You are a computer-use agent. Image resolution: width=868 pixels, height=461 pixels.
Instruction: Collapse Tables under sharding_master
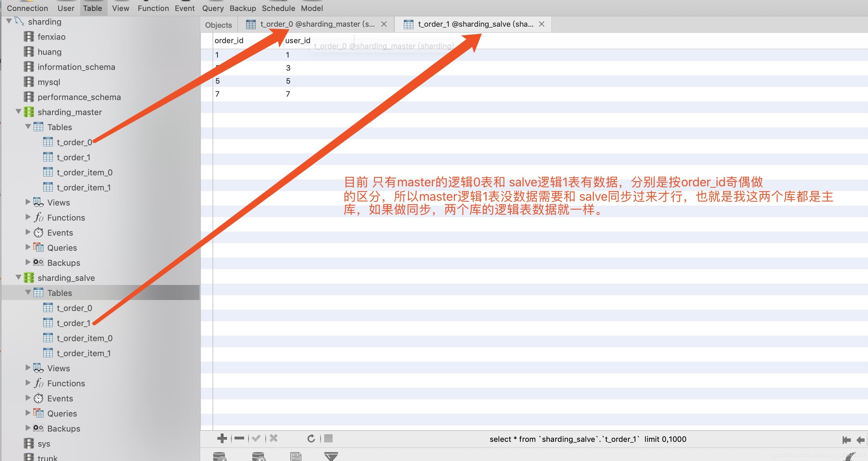point(28,127)
